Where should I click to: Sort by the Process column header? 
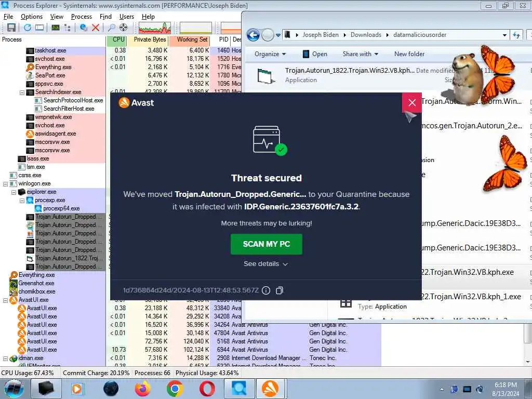coord(53,39)
